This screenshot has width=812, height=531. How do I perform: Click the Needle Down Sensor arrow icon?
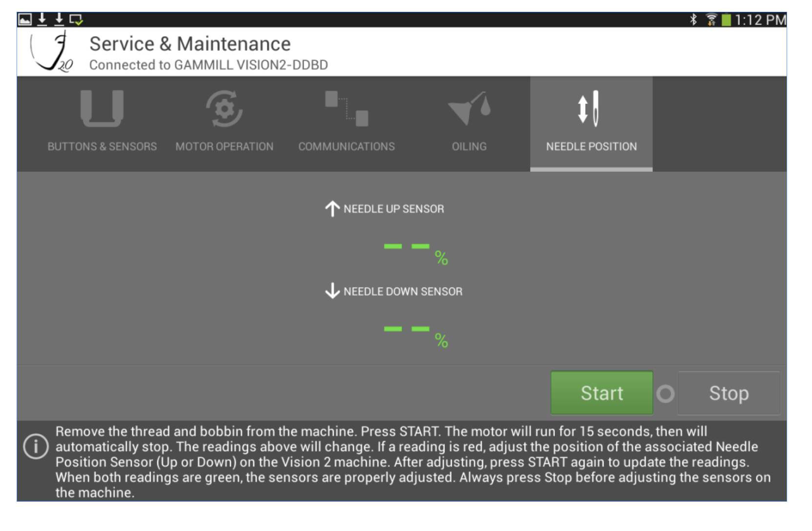(332, 291)
